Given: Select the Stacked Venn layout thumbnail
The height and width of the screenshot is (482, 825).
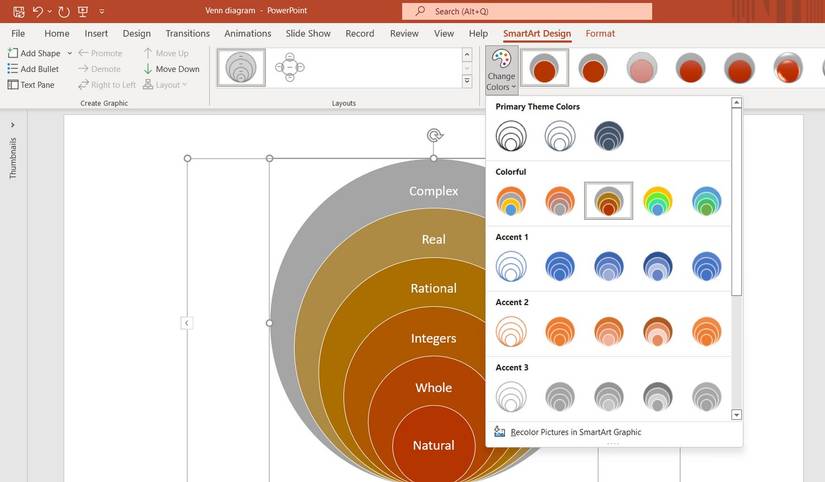Looking at the screenshot, I should 241,67.
